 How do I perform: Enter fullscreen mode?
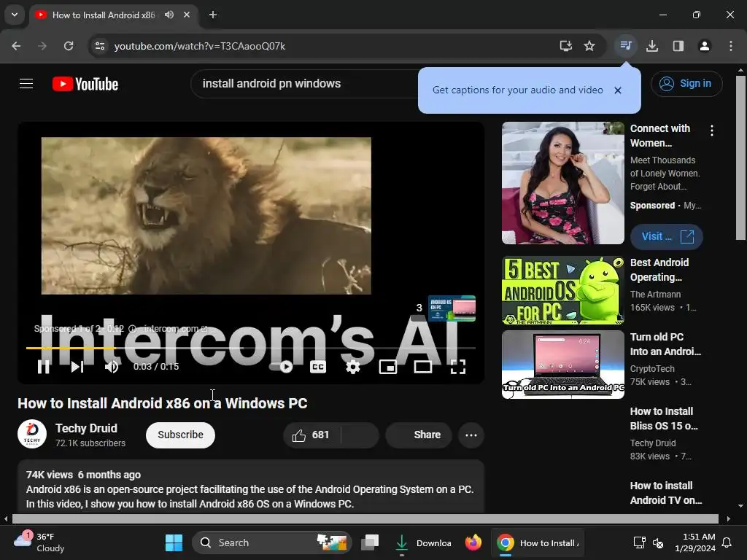pyautogui.click(x=458, y=367)
